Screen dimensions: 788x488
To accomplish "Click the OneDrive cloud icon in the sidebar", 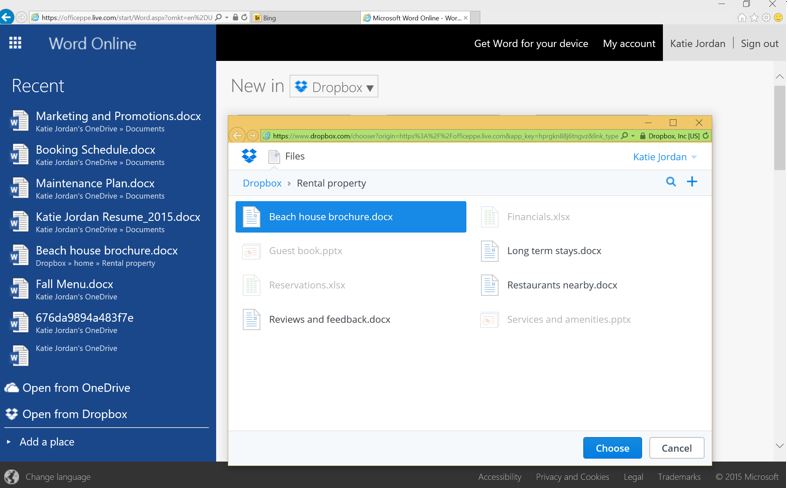I will coord(12,387).
